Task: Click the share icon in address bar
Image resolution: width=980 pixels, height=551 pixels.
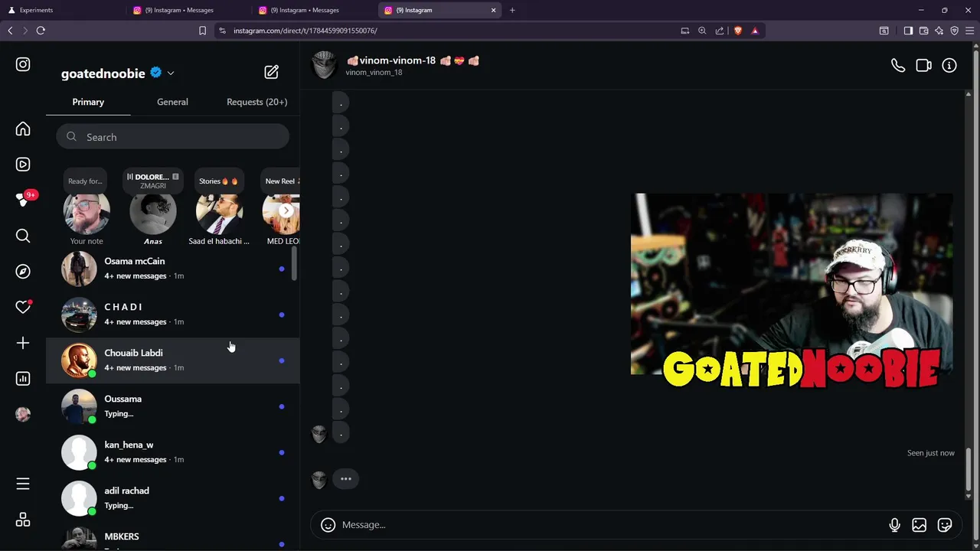Action: point(720,31)
